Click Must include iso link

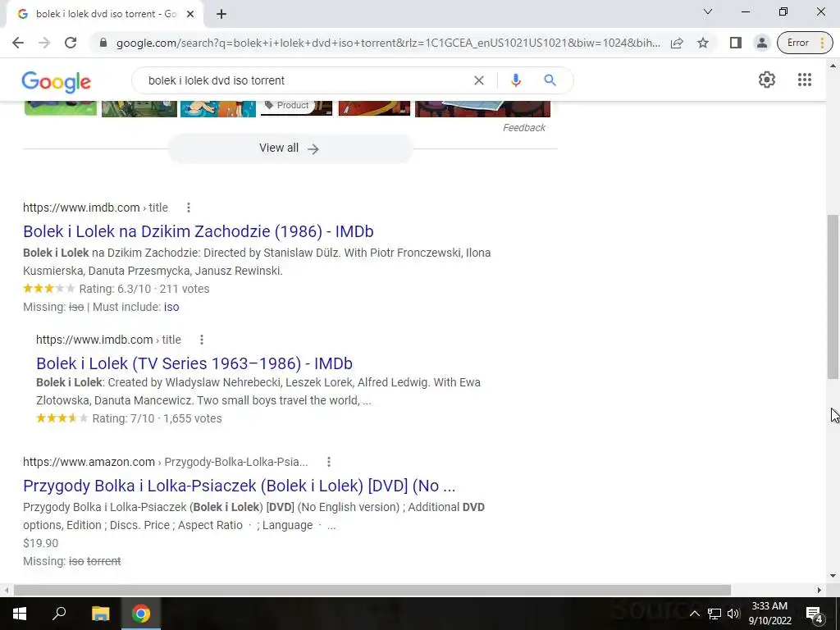click(171, 307)
